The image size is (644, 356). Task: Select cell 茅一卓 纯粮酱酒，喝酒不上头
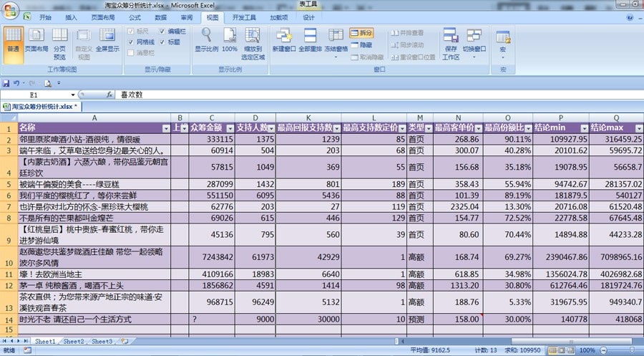(94, 285)
